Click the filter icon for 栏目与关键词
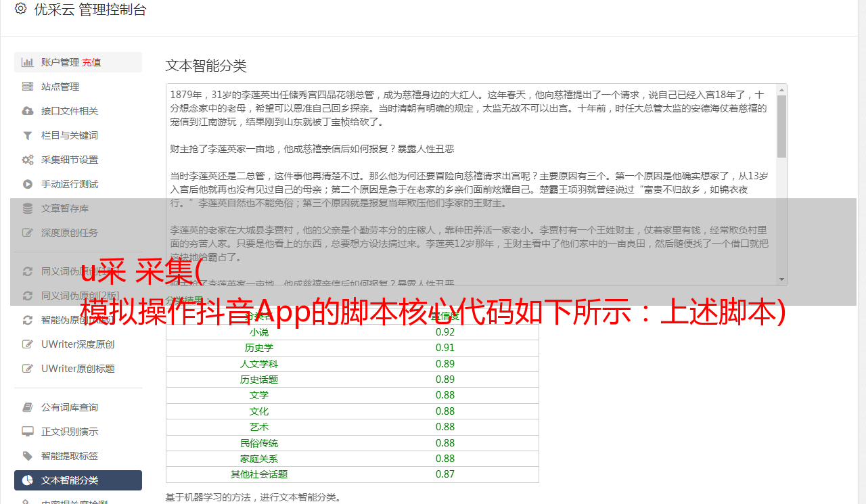Viewport: 866px width, 504px height. pos(28,135)
